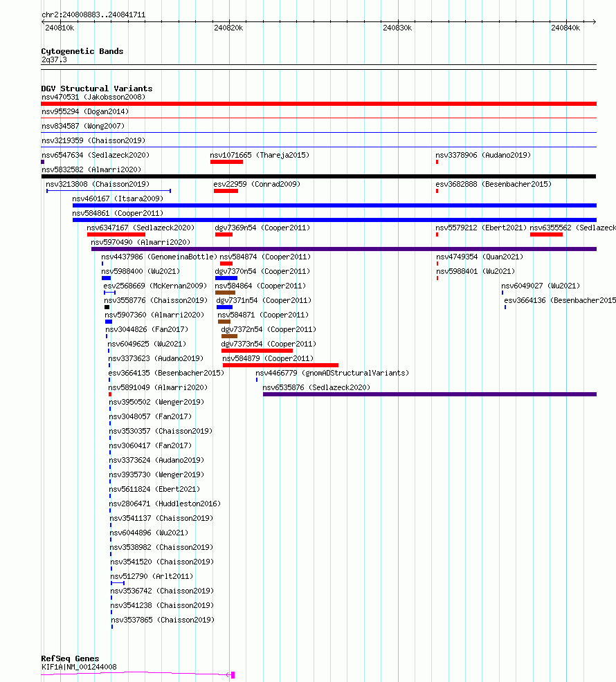Open esv3682888 (Besenbacher2015) label near 240830k
616x682 pixels.
(493, 185)
